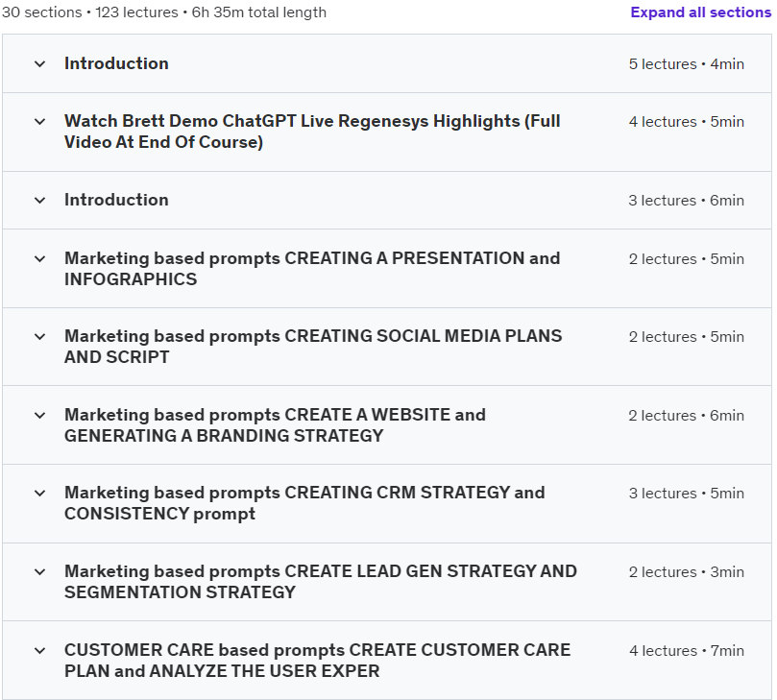Expand the chevron beside the 5-lecture Introduction section

pos(40,64)
